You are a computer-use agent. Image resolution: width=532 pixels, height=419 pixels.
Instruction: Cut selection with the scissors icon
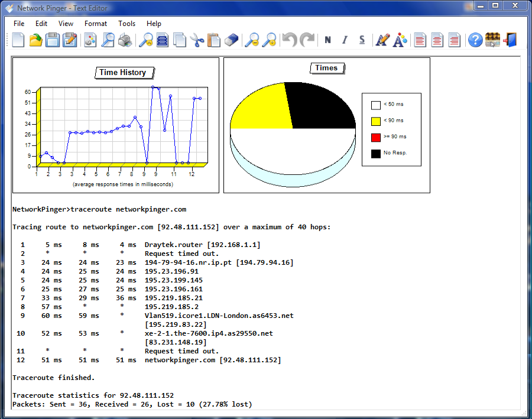[x=197, y=40]
